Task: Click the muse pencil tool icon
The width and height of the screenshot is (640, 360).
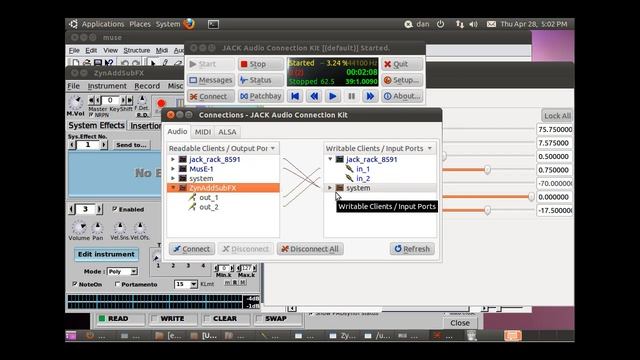Action: [165, 63]
